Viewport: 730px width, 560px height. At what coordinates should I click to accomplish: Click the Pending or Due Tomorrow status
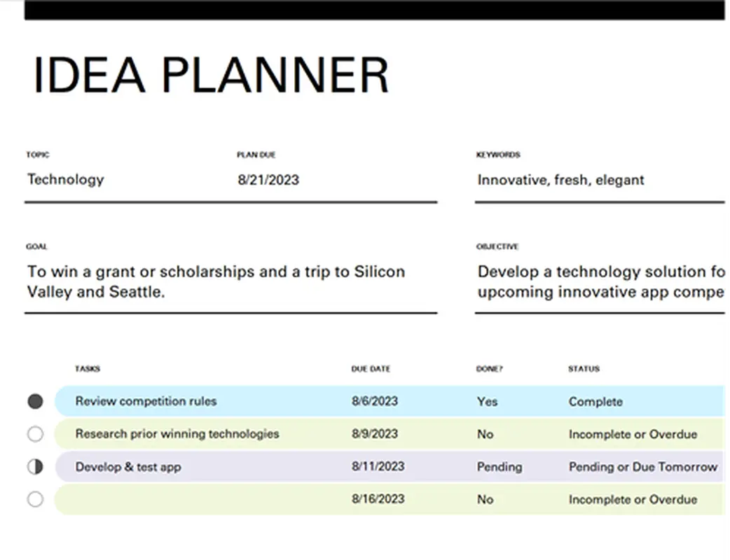click(642, 467)
